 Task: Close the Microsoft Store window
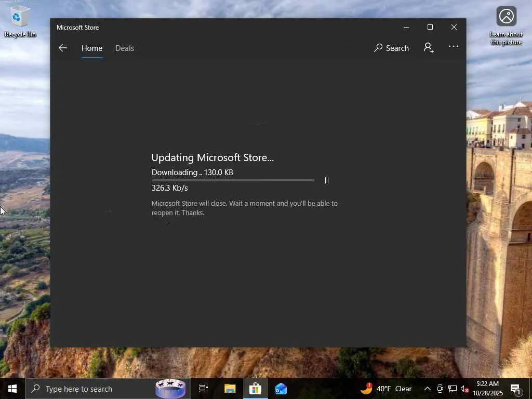(x=454, y=27)
